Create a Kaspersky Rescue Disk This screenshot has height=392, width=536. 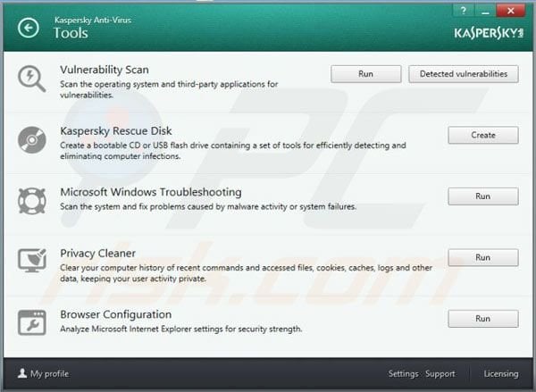pyautogui.click(x=483, y=135)
